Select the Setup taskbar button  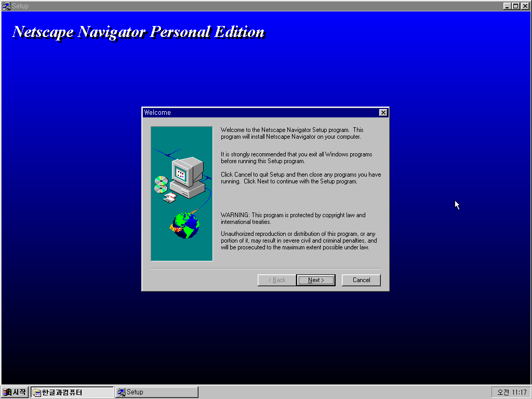(157, 392)
